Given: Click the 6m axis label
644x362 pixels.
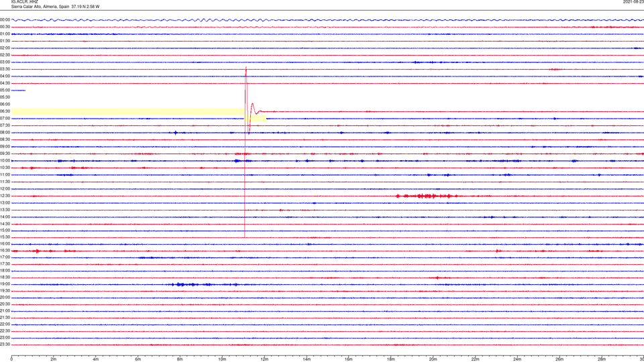Looking at the screenshot, I should click(138, 359).
